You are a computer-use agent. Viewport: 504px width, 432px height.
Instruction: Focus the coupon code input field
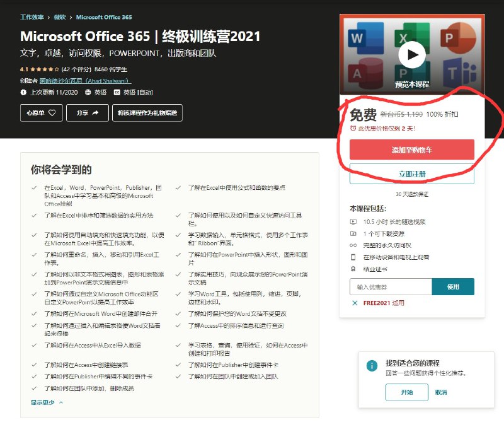[391, 286]
